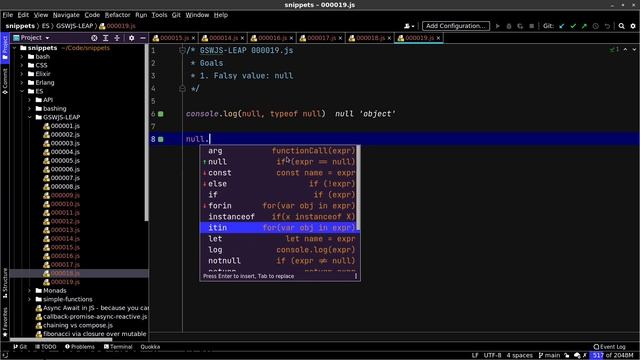
Task: Click the fold end marker on line 4
Action: (x=182, y=89)
